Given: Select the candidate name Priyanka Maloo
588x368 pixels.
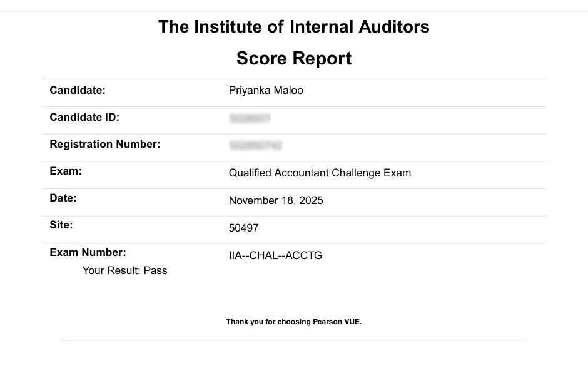Looking at the screenshot, I should pyautogui.click(x=266, y=91).
